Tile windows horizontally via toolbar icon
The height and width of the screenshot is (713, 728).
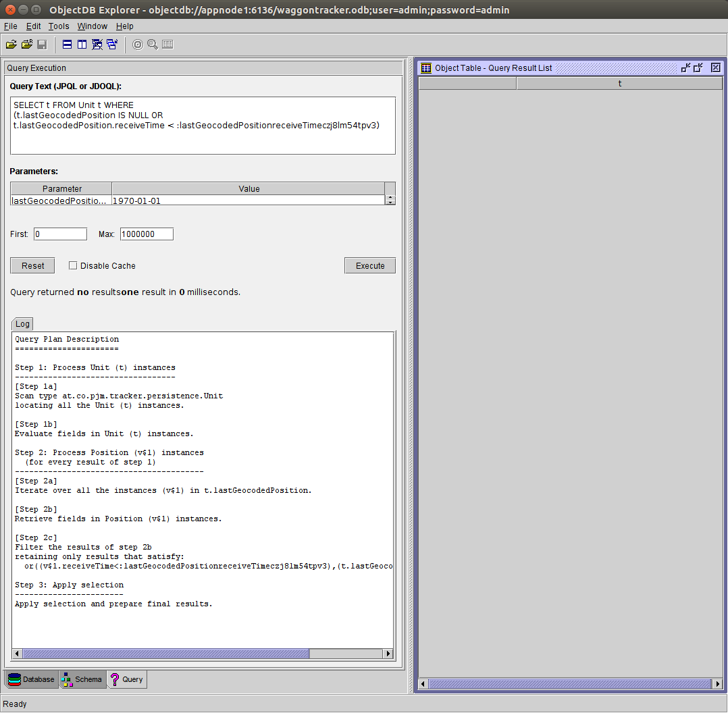[68, 45]
